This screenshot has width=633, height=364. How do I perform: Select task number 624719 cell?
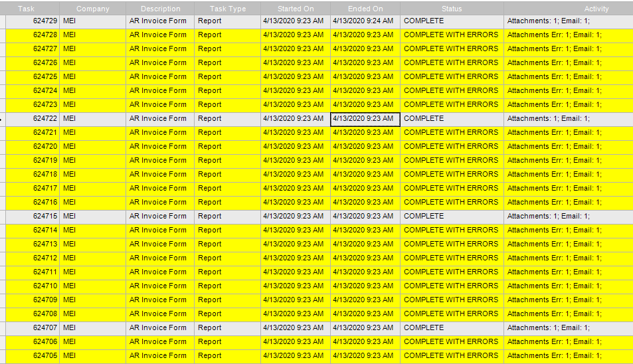click(33, 161)
